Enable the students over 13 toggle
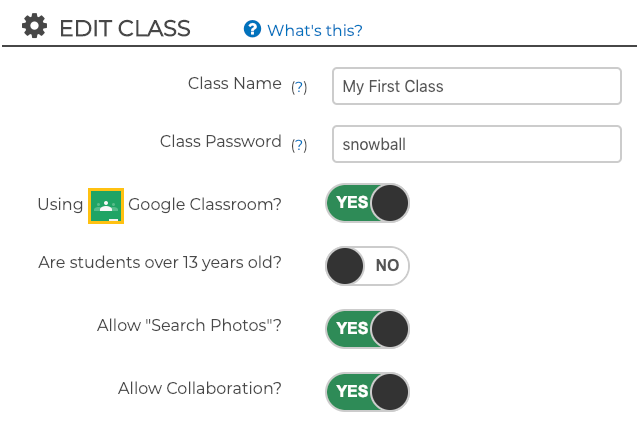 pyautogui.click(x=367, y=266)
